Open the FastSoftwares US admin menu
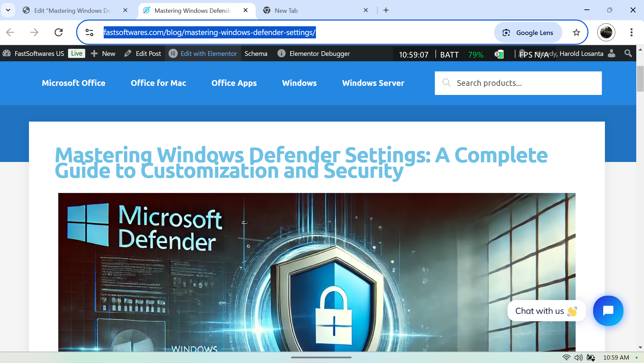The image size is (644, 363). tap(33, 54)
